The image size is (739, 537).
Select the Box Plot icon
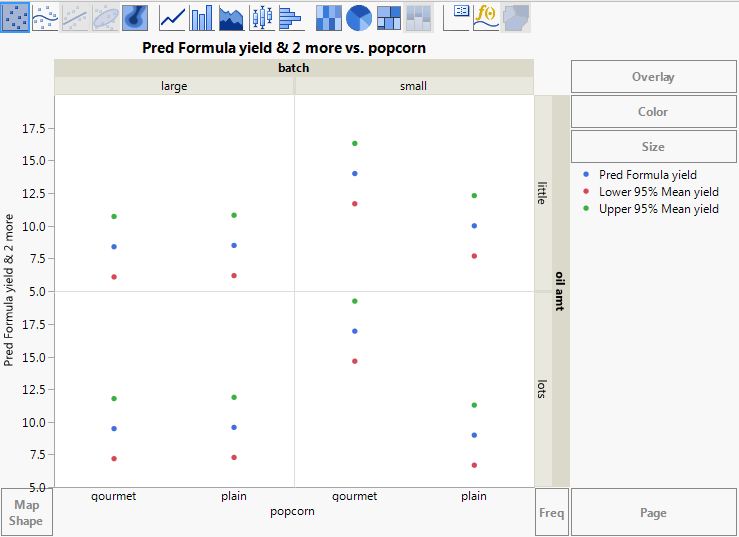261,17
